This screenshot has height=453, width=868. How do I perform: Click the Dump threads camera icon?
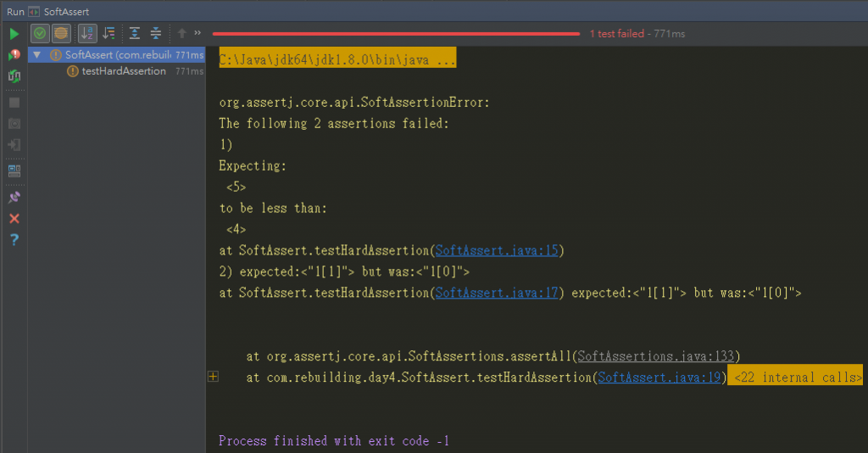tap(14, 124)
